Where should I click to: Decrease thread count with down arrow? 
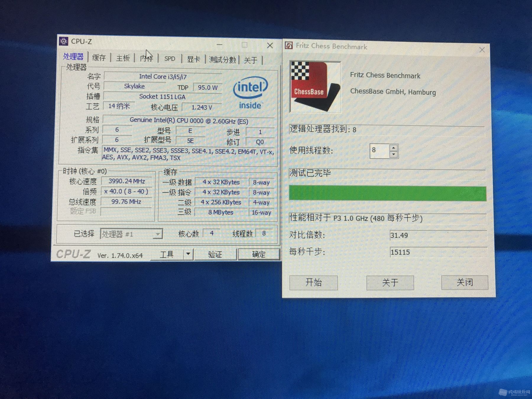pyautogui.click(x=393, y=155)
